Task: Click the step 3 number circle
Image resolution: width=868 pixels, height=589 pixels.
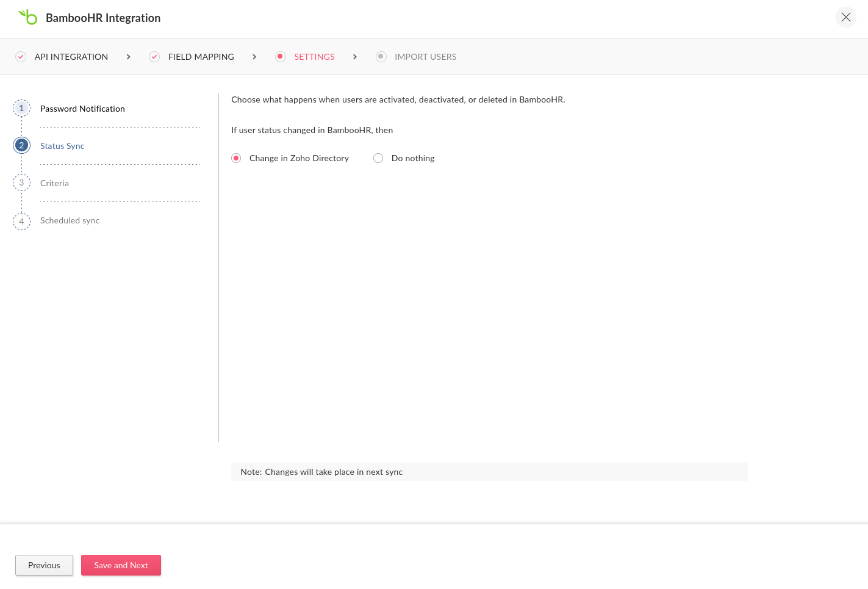Action: pos(21,182)
